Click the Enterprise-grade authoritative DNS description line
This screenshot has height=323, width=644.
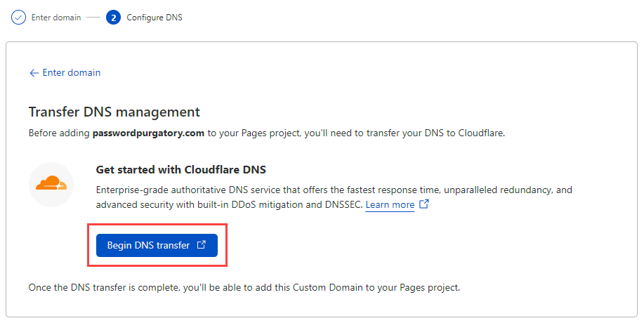tap(334, 190)
